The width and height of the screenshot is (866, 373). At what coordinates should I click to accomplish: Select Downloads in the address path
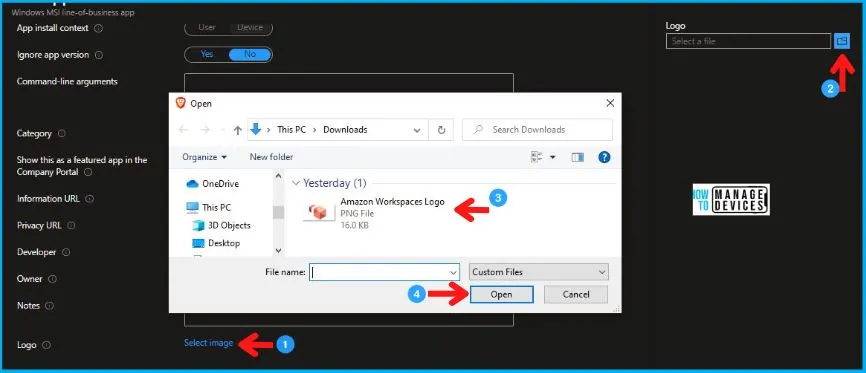[345, 130]
